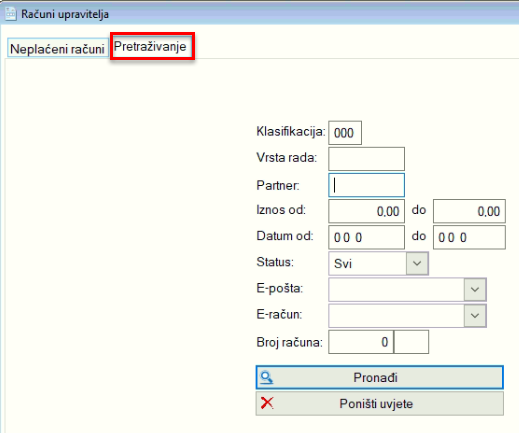Expand the E-račun dropdown list
The width and height of the screenshot is (519, 433).
point(475,315)
